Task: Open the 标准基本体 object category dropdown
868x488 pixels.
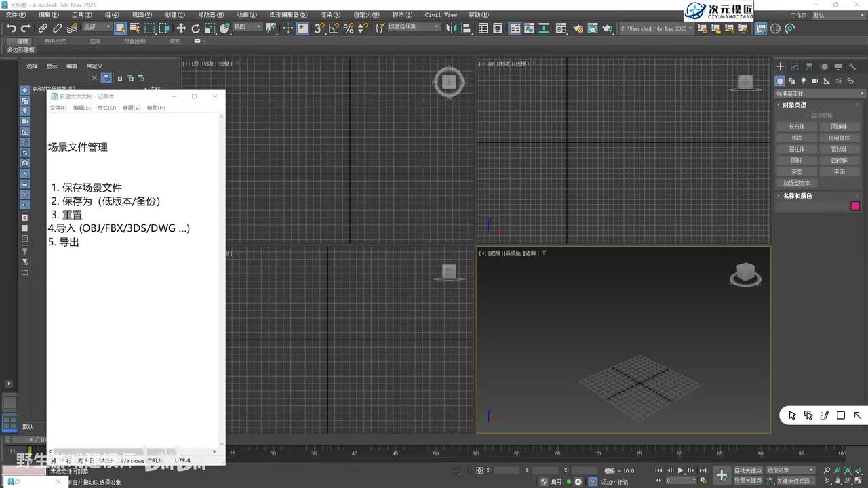Action: [821, 94]
